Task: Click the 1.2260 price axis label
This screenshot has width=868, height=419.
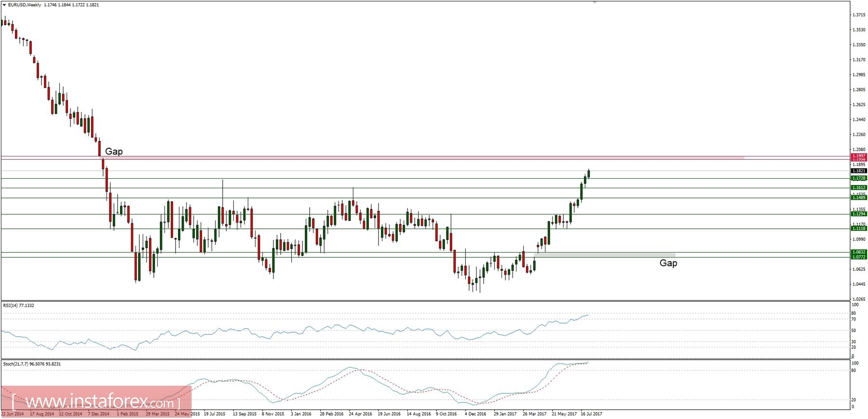Action: 858,135
